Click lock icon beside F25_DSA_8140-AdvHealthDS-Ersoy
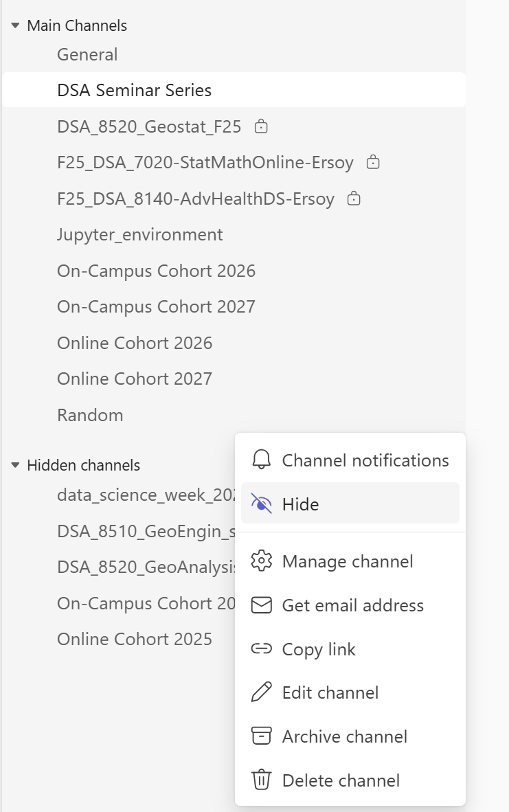The width and height of the screenshot is (509, 812). coord(354,199)
